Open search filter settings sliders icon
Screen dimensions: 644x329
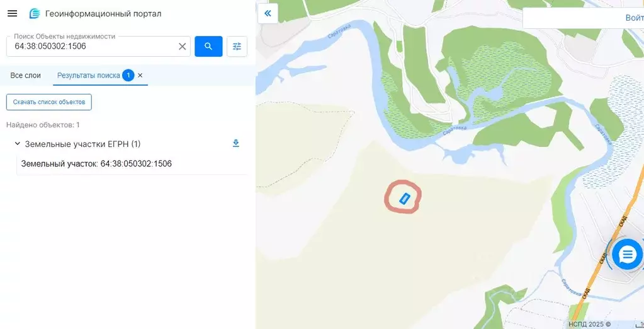click(237, 47)
